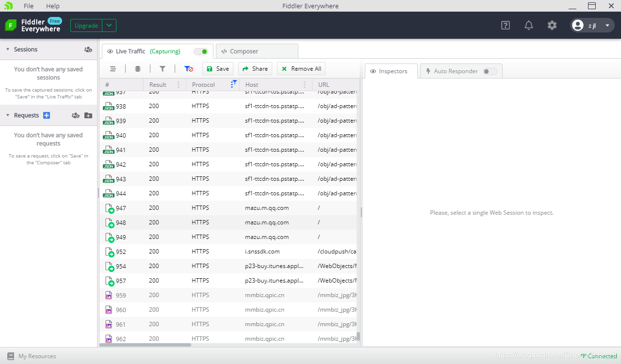This screenshot has width=621, height=364.
Task: Click the Remove All button
Action: point(301,69)
